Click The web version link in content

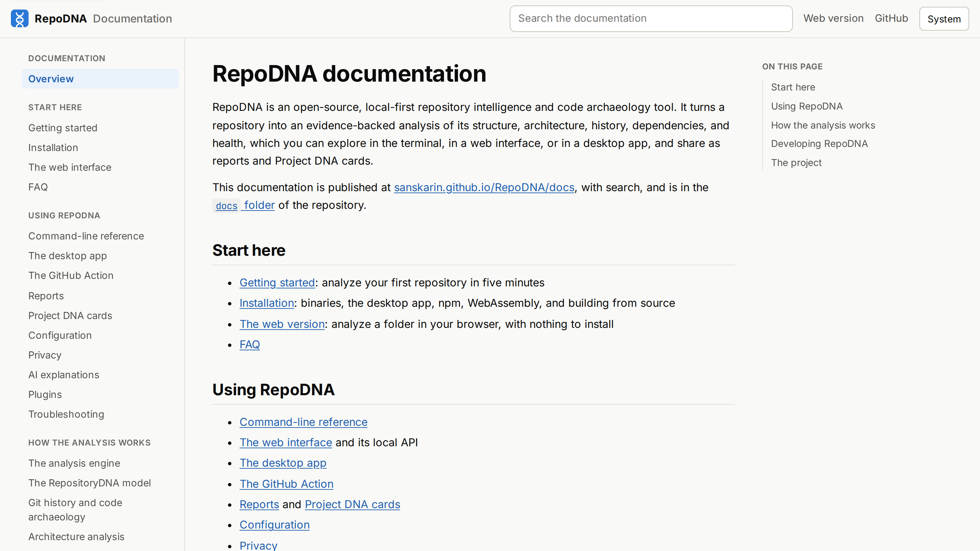[282, 324]
